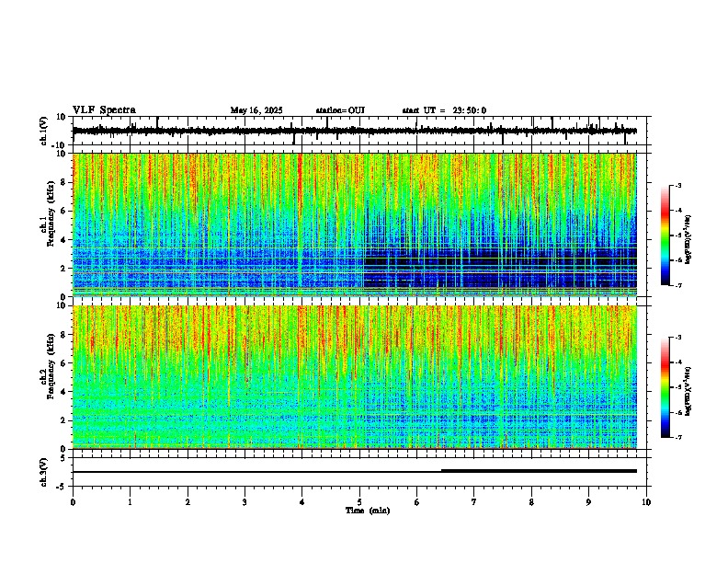Click the "-3" label atop ch.1 color bar
This screenshot has width=728, height=563.
tap(677, 185)
